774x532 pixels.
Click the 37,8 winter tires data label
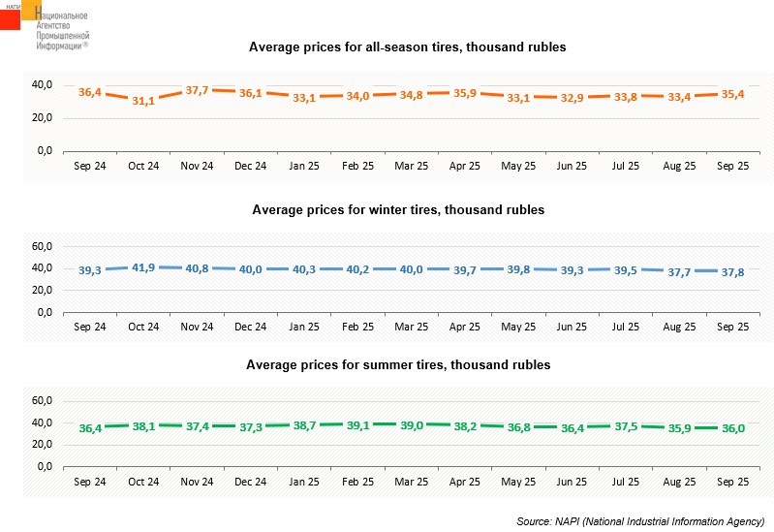point(732,272)
